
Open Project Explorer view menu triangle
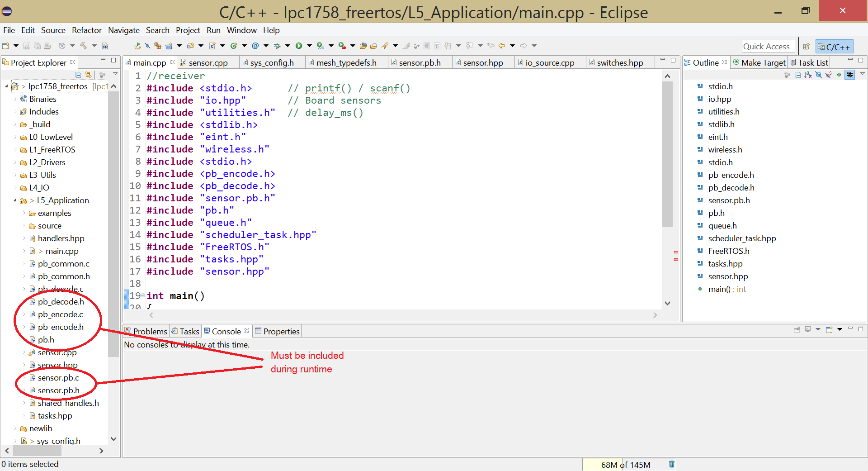pos(115,73)
